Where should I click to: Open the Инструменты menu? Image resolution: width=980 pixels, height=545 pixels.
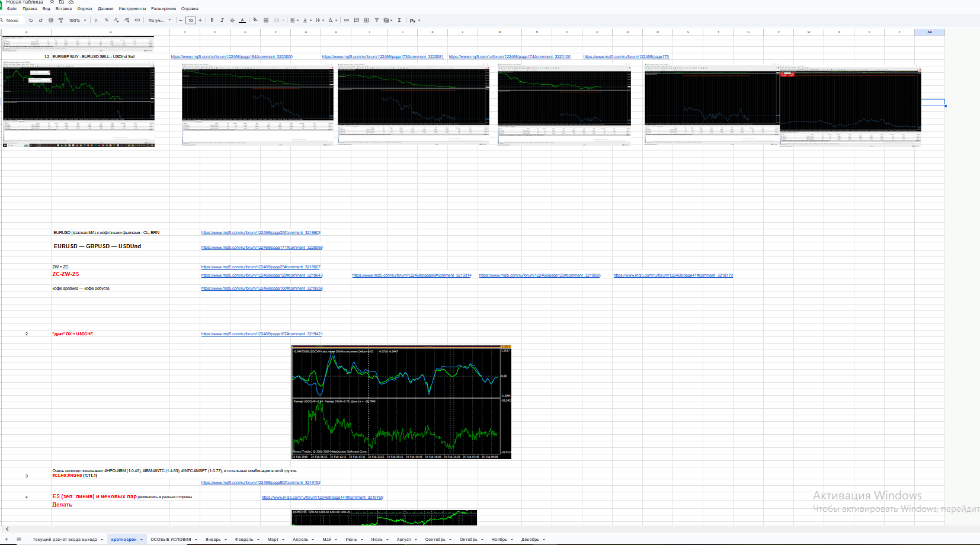coord(132,9)
